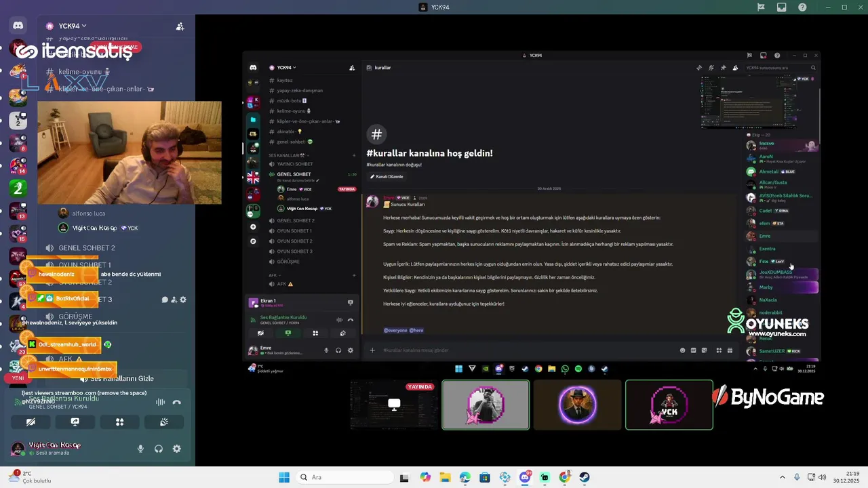868x488 pixels.
Task: Open chat icon on OYUN SOHBET 3 row
Action: click(x=165, y=300)
